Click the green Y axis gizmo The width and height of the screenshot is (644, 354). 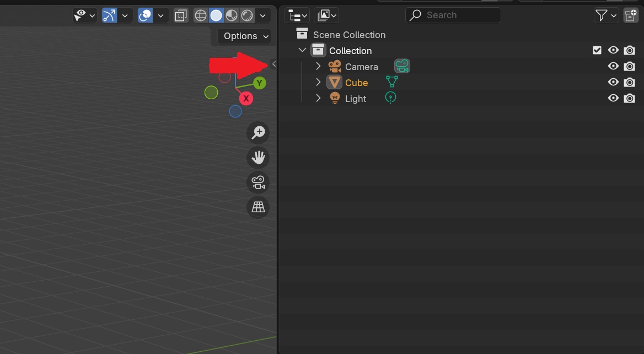coord(259,83)
